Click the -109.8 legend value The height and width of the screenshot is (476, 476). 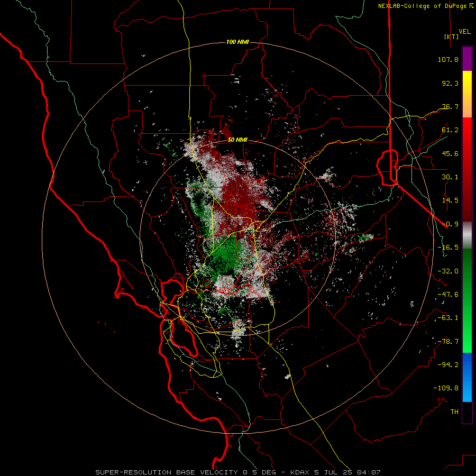446,388
